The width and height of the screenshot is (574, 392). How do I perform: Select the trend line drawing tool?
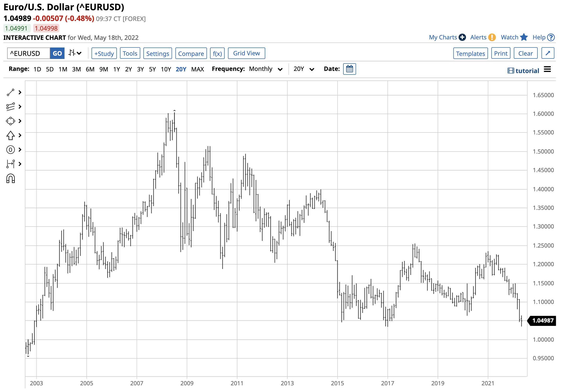11,93
